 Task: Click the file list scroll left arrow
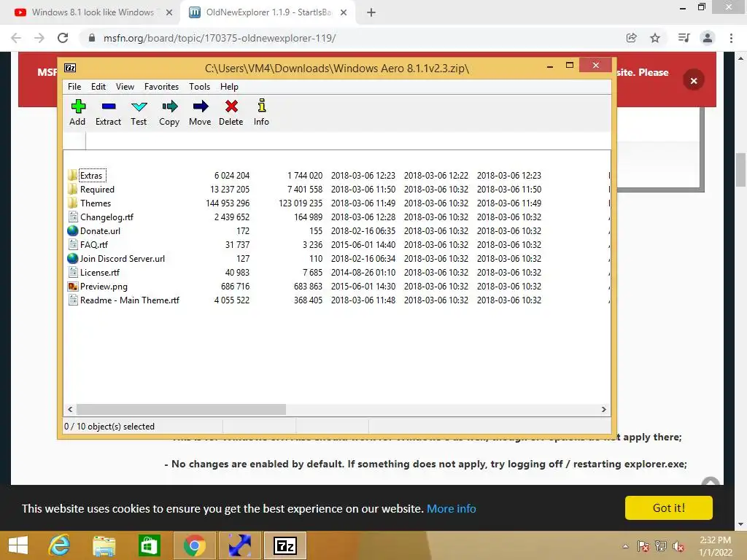tap(70, 410)
